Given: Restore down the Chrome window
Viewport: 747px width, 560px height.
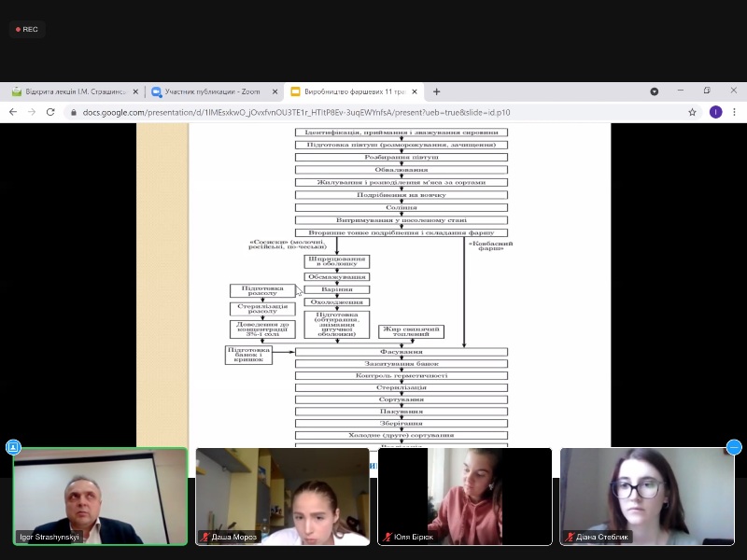Looking at the screenshot, I should coord(707,90).
